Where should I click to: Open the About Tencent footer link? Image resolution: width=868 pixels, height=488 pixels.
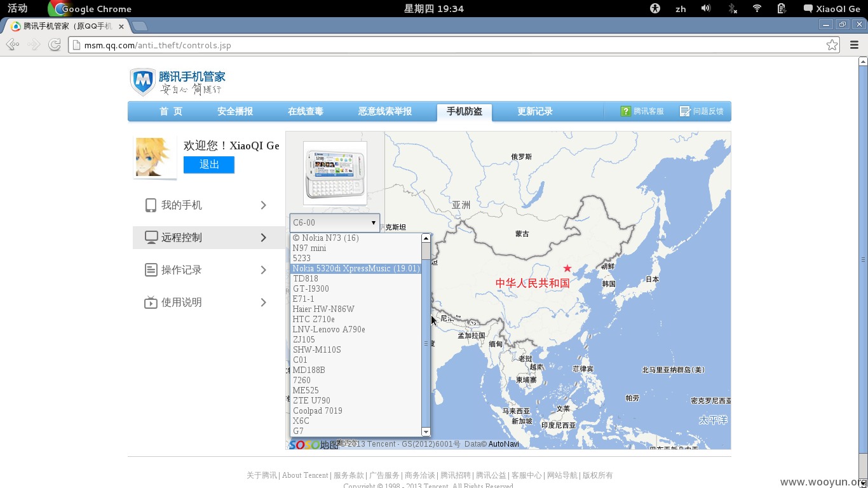click(x=305, y=475)
